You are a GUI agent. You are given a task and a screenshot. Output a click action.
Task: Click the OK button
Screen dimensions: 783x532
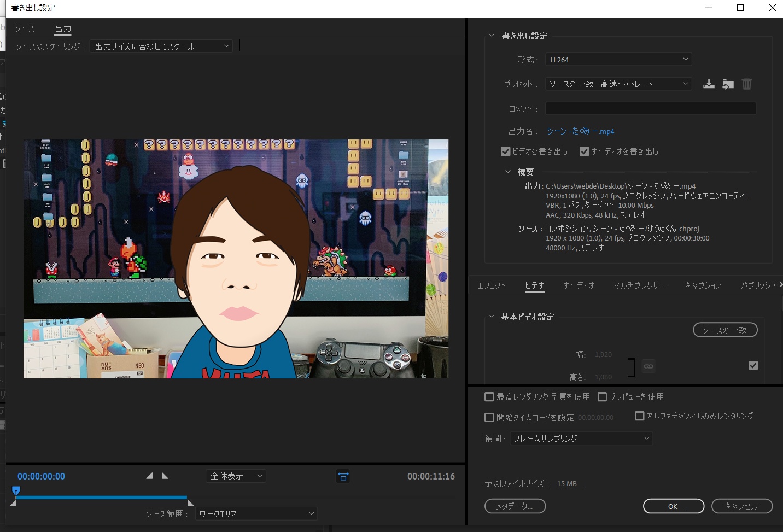(674, 506)
